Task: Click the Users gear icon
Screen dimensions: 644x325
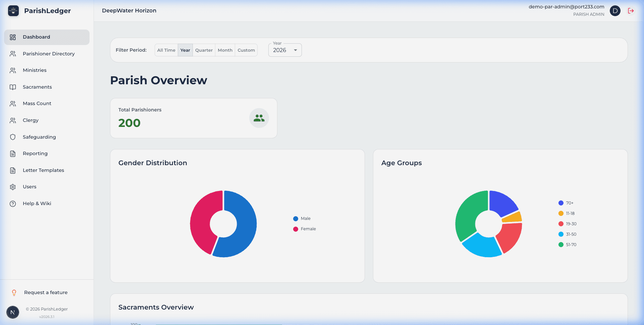Action: click(12, 187)
